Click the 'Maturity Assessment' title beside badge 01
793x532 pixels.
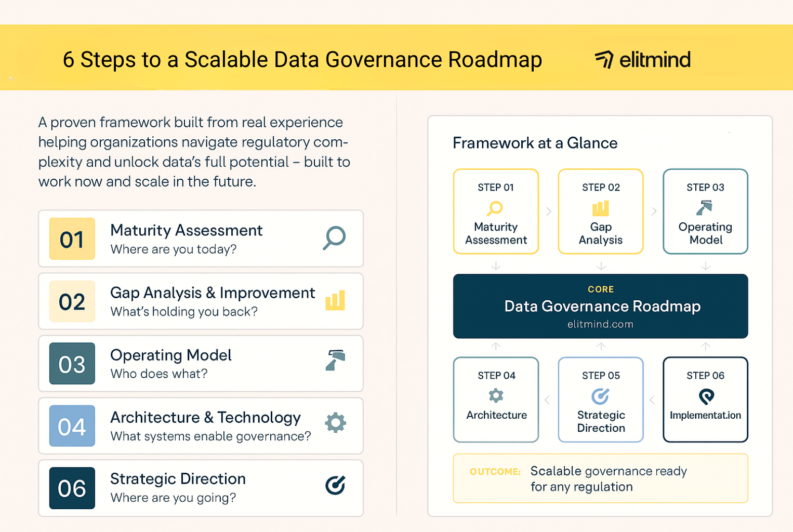(x=187, y=230)
